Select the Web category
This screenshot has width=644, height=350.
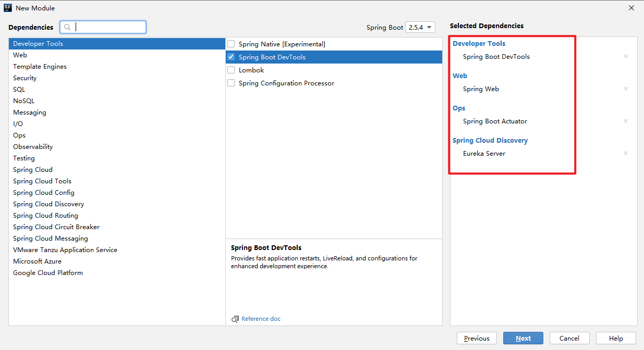tap(20, 55)
